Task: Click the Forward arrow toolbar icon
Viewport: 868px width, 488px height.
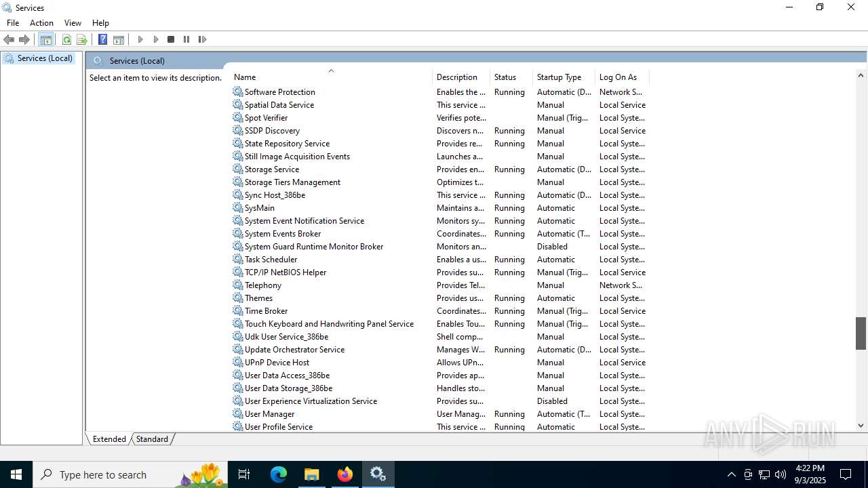Action: click(x=24, y=40)
